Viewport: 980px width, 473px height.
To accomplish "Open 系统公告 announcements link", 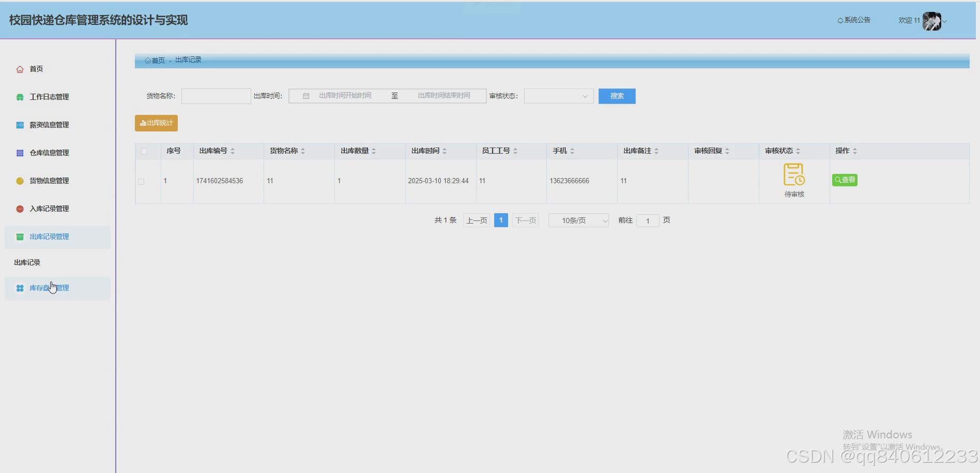I will point(854,20).
